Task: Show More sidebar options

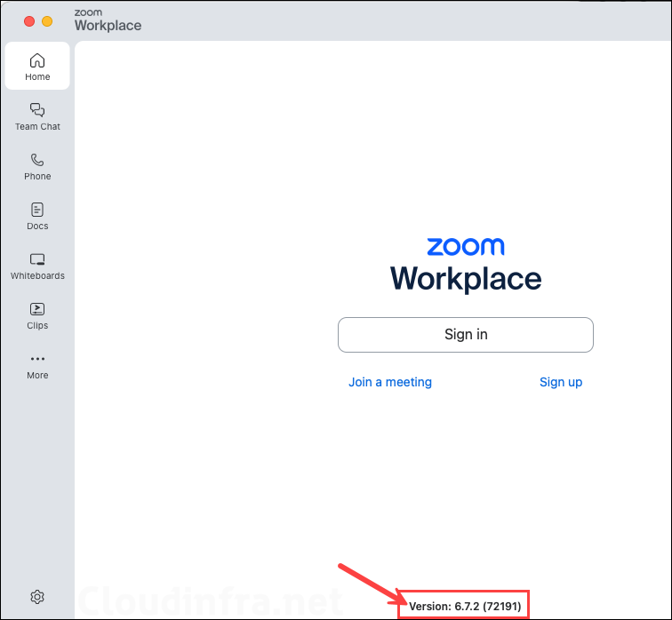Action: [x=37, y=366]
